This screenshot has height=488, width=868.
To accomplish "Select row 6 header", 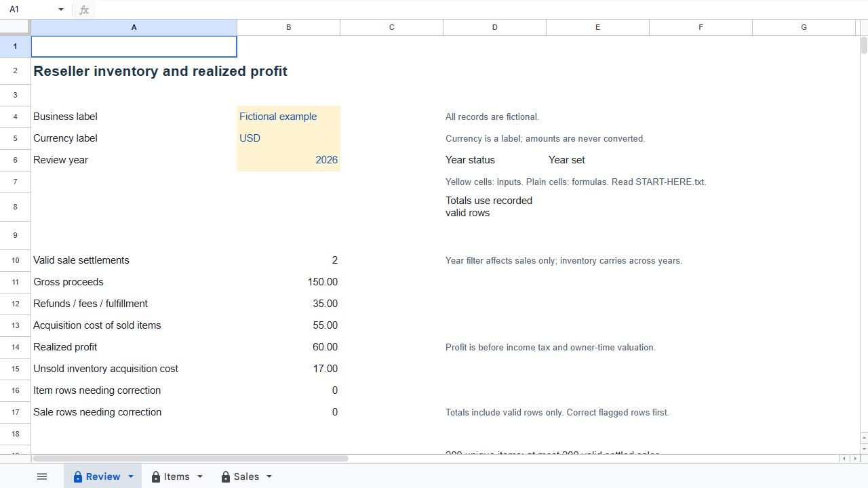I will point(15,160).
